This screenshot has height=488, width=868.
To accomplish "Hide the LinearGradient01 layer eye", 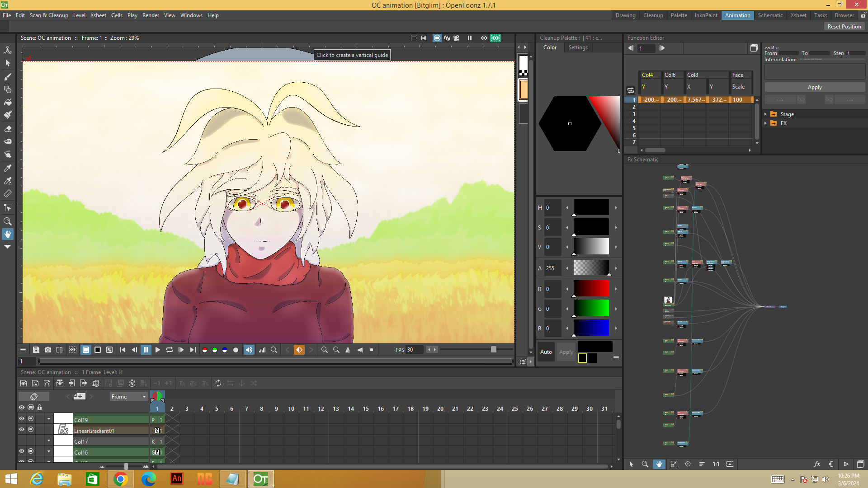I will click(21, 430).
